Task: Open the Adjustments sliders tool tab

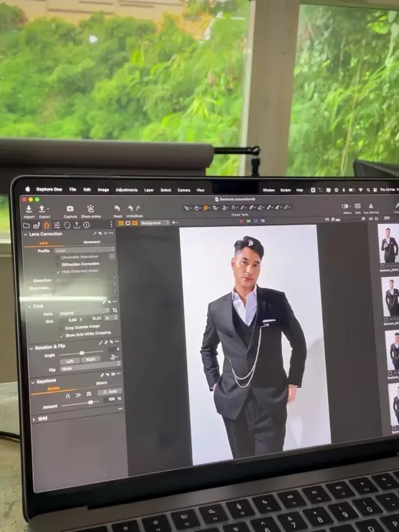Action: click(57, 225)
